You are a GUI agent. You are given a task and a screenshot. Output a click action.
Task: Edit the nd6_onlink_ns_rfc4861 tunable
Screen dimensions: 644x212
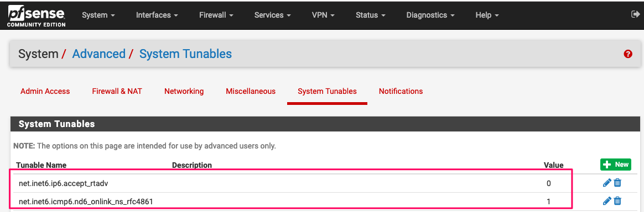(x=606, y=201)
